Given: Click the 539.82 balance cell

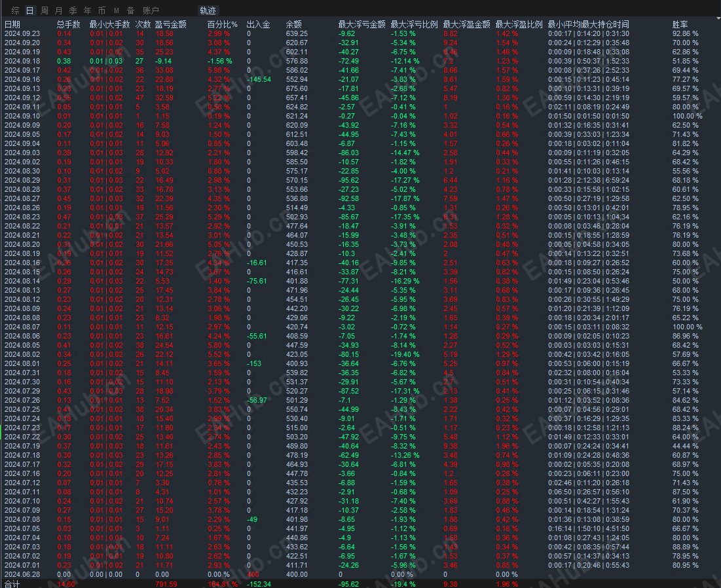Looking at the screenshot, I should pyautogui.click(x=297, y=373).
